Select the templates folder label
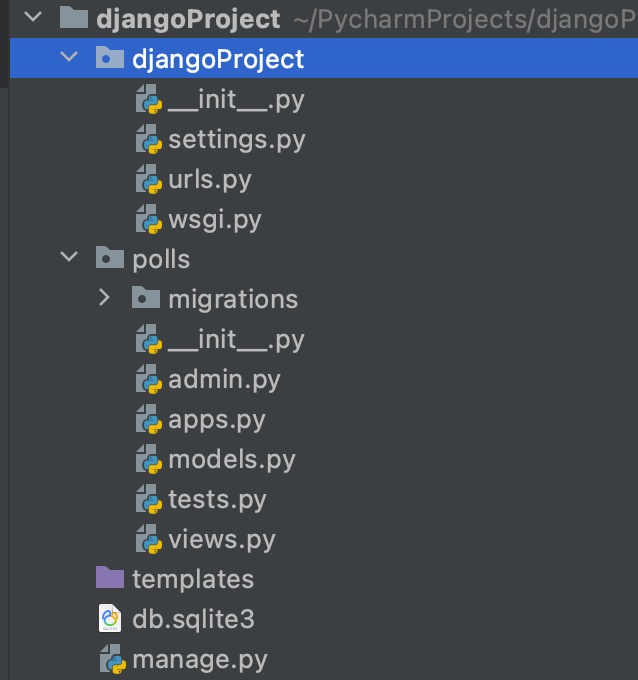The width and height of the screenshot is (638, 680). tap(193, 580)
